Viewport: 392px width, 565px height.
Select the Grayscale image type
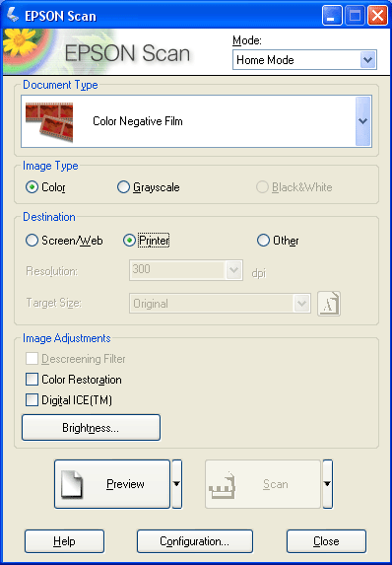click(x=149, y=187)
